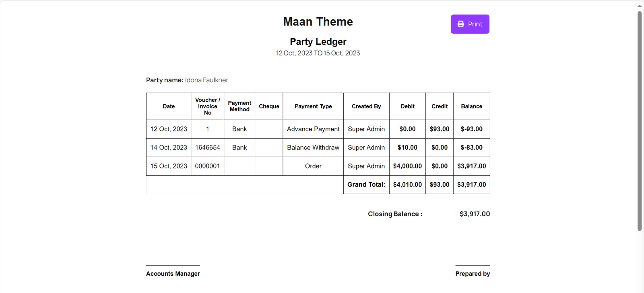Select the 15 Oct, 2023 date cell
The width and height of the screenshot is (644, 293).
pyautogui.click(x=169, y=166)
